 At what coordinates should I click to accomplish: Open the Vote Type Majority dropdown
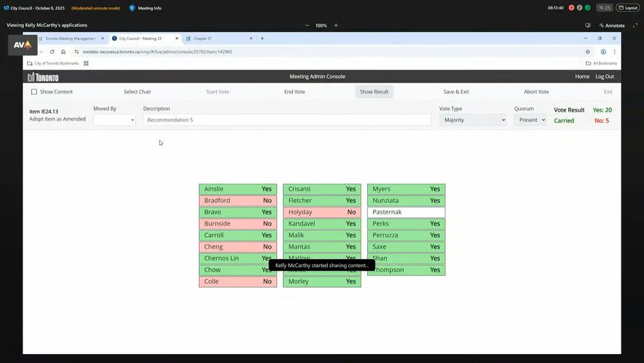coord(473,120)
